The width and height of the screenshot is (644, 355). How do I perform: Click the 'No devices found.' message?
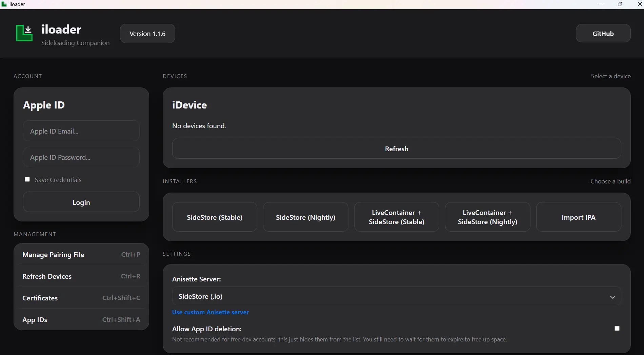(199, 126)
